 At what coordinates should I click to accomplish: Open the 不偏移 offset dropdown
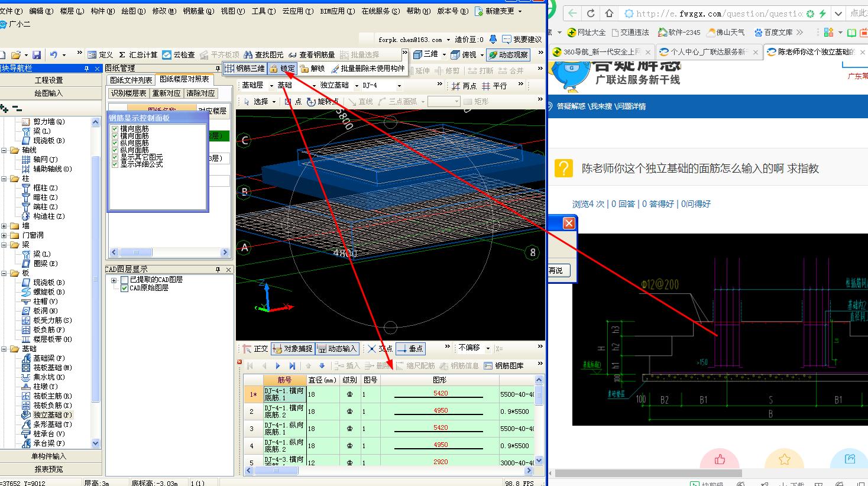pos(488,348)
